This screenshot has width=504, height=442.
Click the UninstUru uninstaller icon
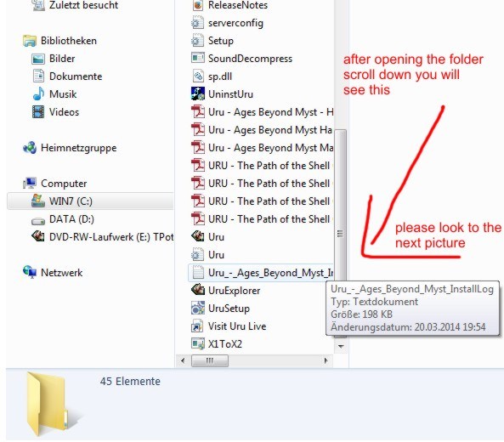coord(198,93)
